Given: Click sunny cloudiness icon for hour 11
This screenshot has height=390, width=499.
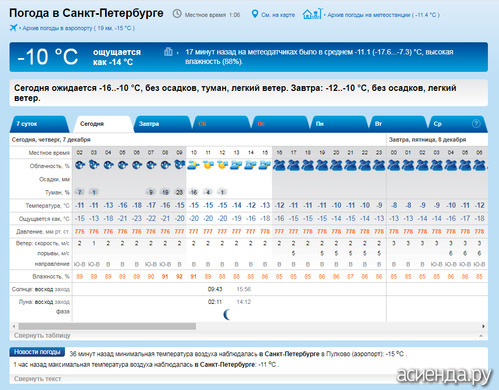Looking at the screenshot, I should tap(208, 165).
